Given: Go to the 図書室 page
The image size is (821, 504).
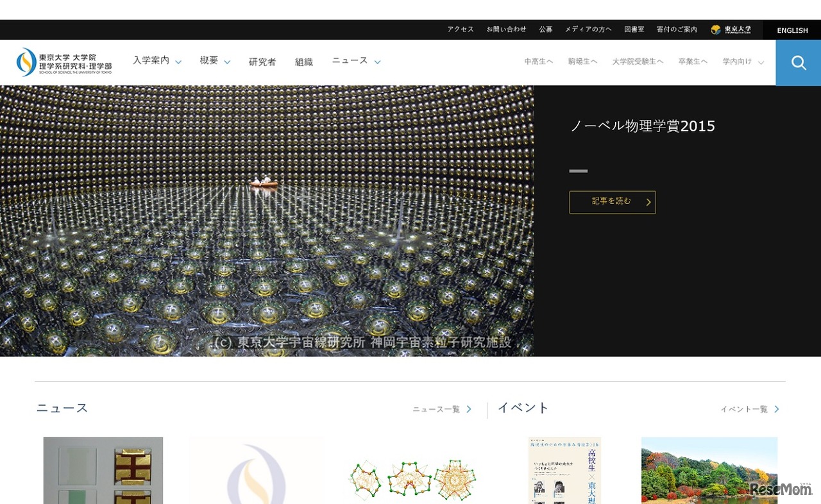Looking at the screenshot, I should 634,29.
